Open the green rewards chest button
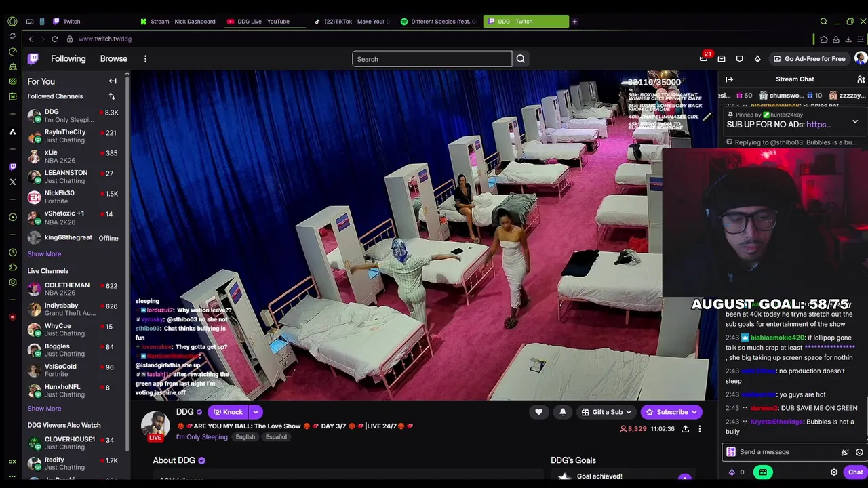Image resolution: width=868 pixels, height=488 pixels. click(x=763, y=472)
